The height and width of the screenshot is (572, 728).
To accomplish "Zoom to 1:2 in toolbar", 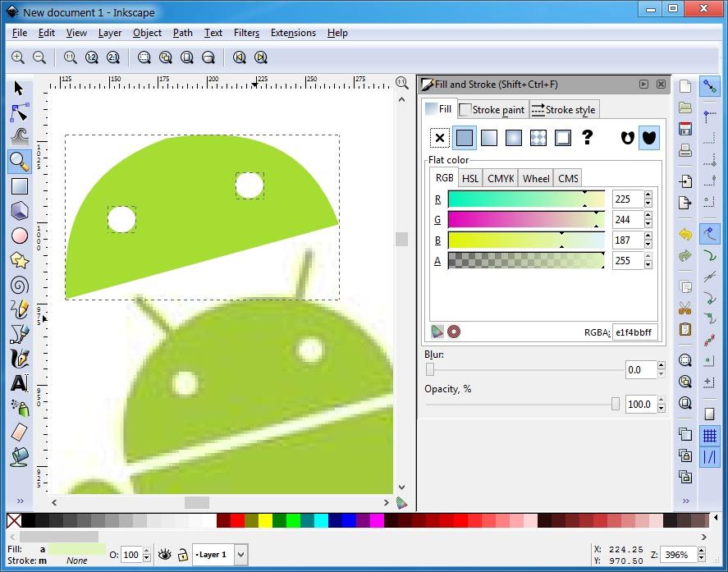I will click(x=91, y=57).
